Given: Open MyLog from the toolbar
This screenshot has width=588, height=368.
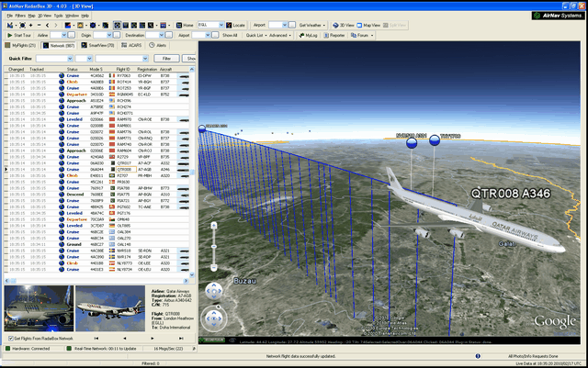Looking at the screenshot, I should coord(308,35).
